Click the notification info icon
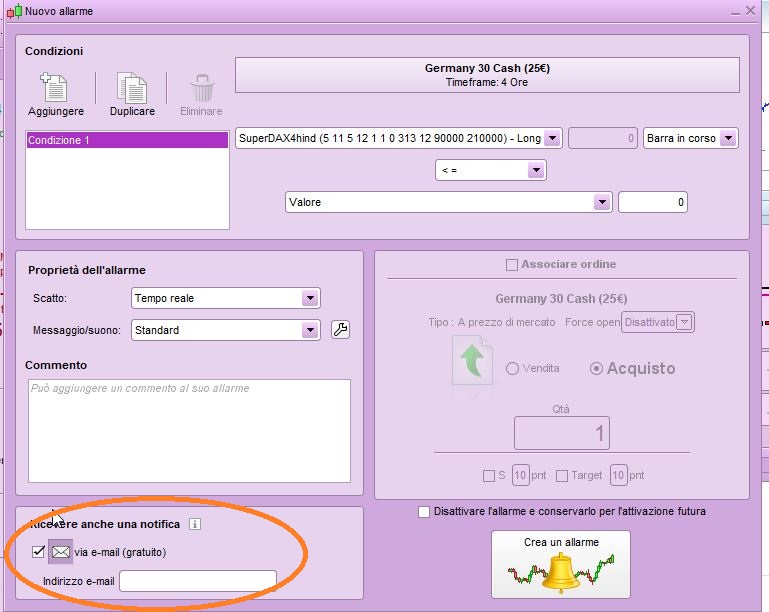This screenshot has width=769, height=612. [x=195, y=524]
